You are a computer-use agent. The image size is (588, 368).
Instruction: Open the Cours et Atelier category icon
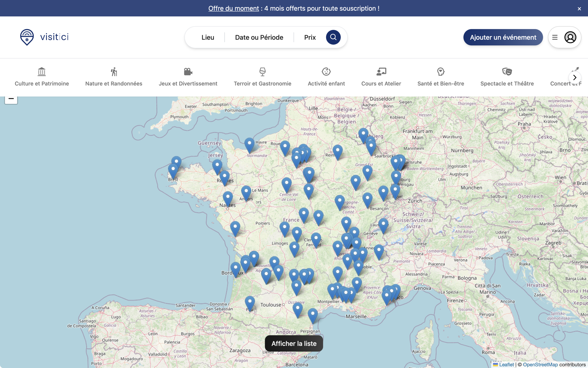point(381,72)
